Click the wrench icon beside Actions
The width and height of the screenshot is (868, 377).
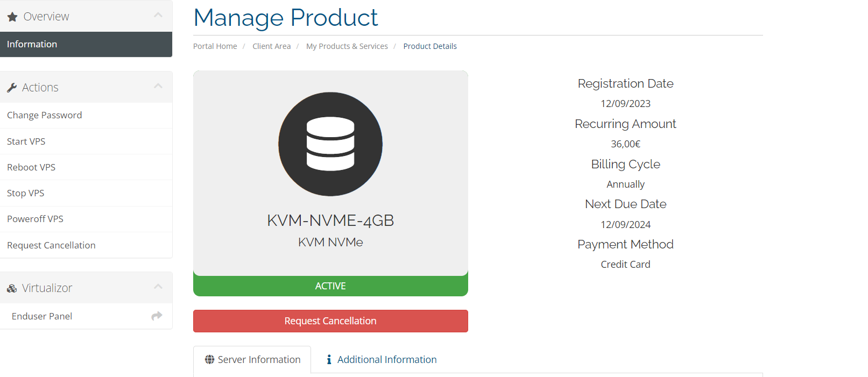click(12, 88)
